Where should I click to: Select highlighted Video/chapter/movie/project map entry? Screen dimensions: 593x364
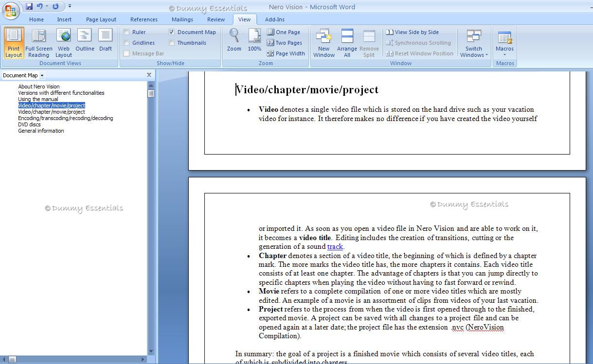[52, 105]
